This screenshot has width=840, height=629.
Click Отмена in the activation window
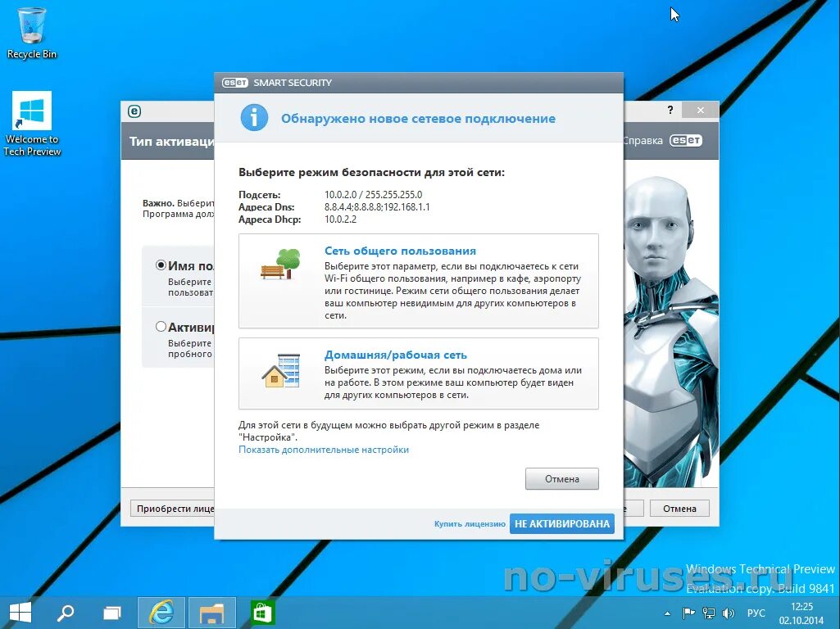click(x=679, y=509)
